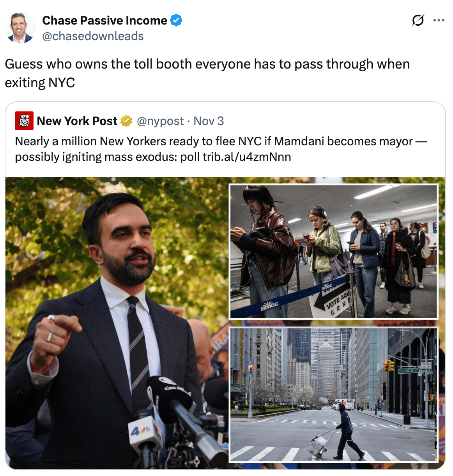
Task: Click the blue verified badge
Action: tap(176, 20)
